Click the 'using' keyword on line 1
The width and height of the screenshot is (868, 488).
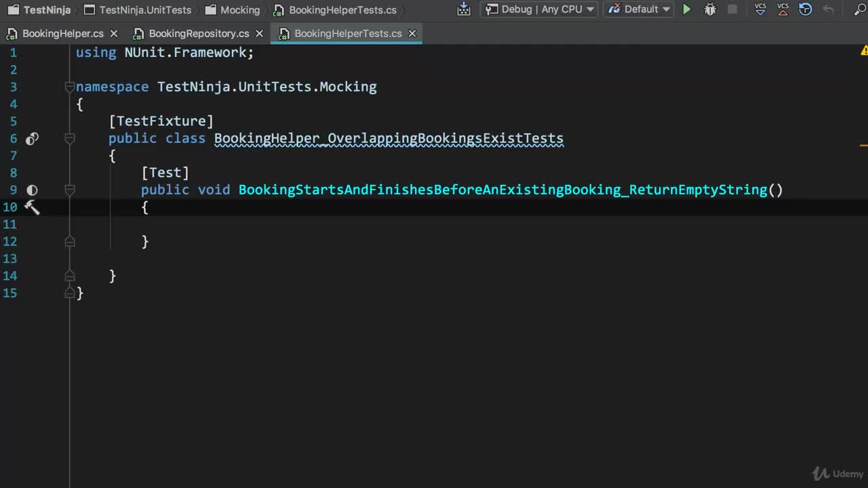pyautogui.click(x=96, y=53)
